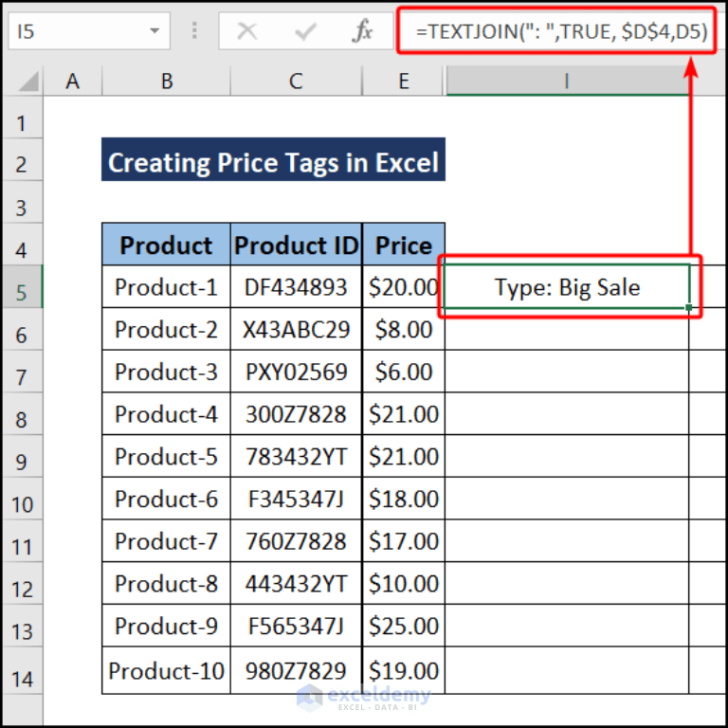Click the 'Price' header cell

point(404,245)
